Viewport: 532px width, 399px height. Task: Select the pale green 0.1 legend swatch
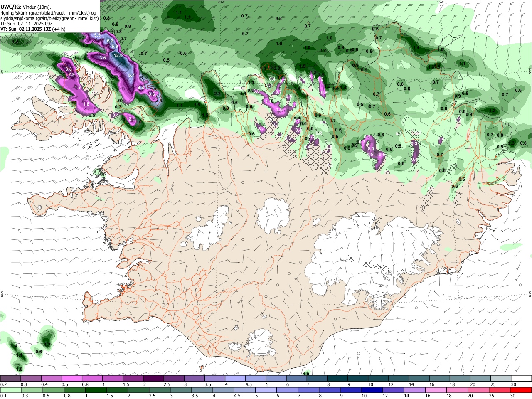(x=10, y=390)
